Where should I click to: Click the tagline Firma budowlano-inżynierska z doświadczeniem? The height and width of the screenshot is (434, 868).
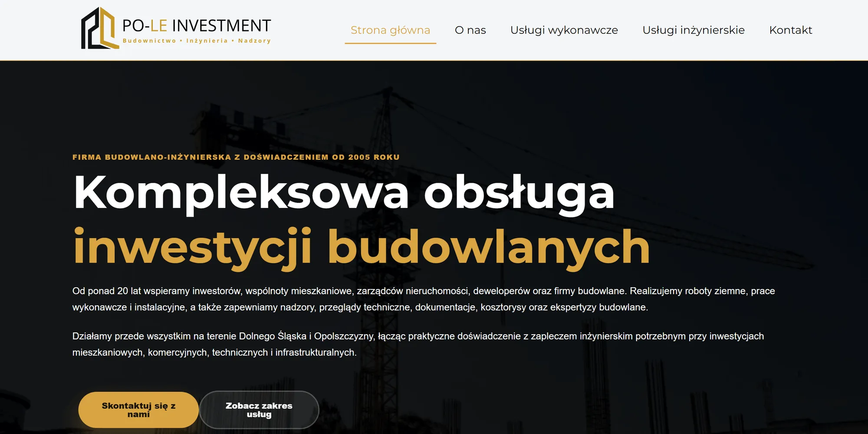(x=236, y=157)
